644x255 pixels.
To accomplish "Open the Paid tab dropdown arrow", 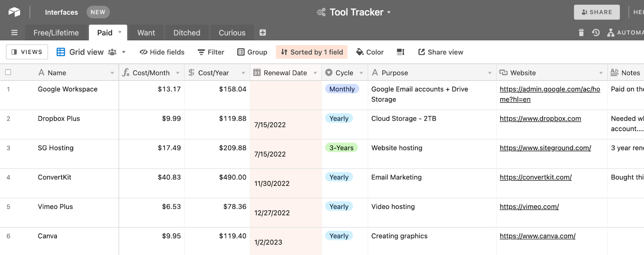I will click(120, 32).
